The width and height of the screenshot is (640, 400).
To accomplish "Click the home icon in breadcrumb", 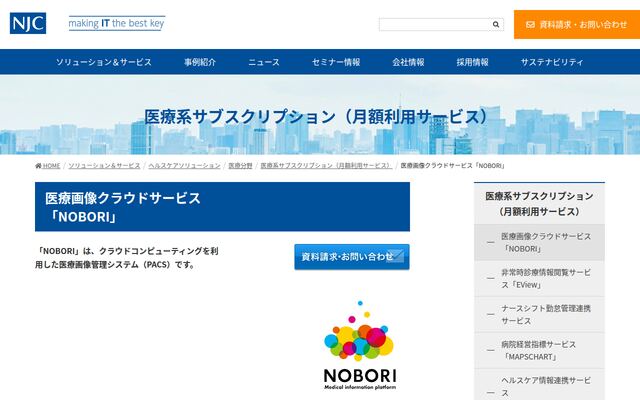I will tap(38, 166).
